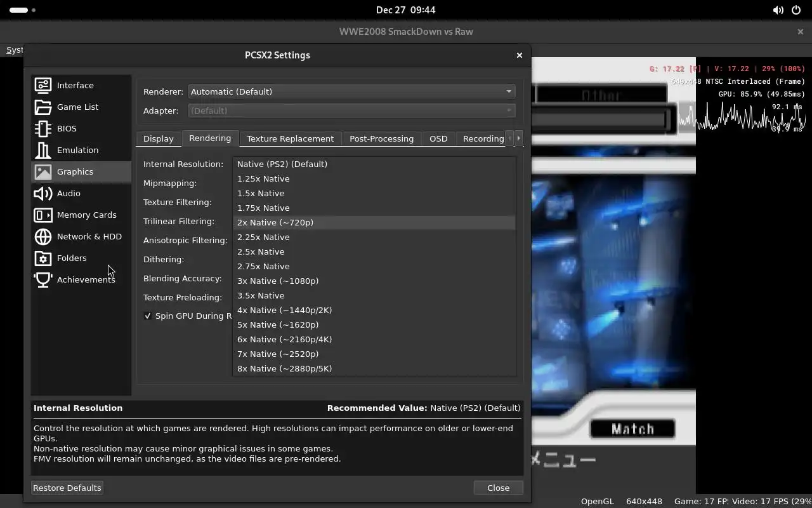The height and width of the screenshot is (508, 812).
Task: Select 3.5x Native resolution
Action: tap(374, 295)
